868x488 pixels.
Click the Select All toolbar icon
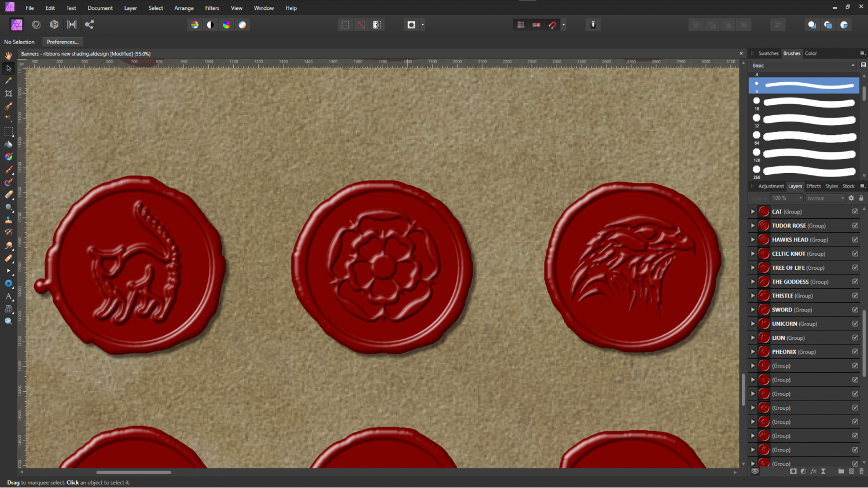pos(345,25)
